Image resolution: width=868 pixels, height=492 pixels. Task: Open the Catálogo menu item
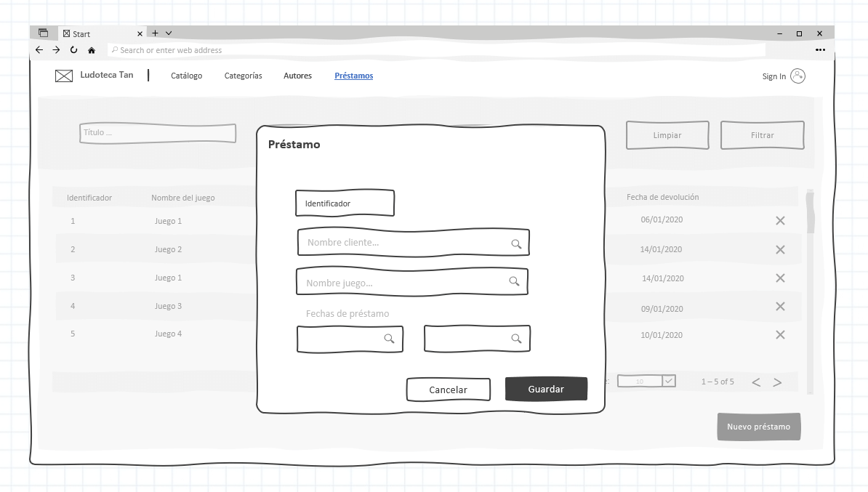tap(186, 76)
